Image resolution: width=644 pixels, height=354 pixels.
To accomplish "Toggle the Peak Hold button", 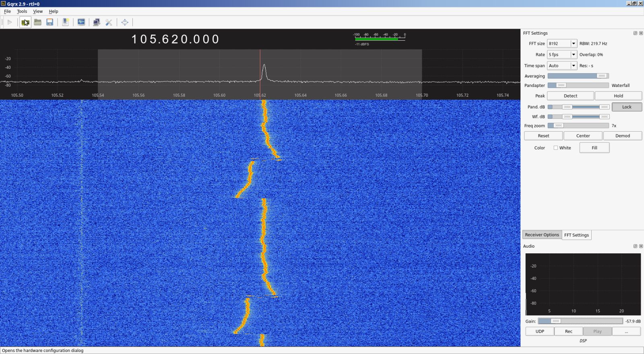I will click(618, 96).
